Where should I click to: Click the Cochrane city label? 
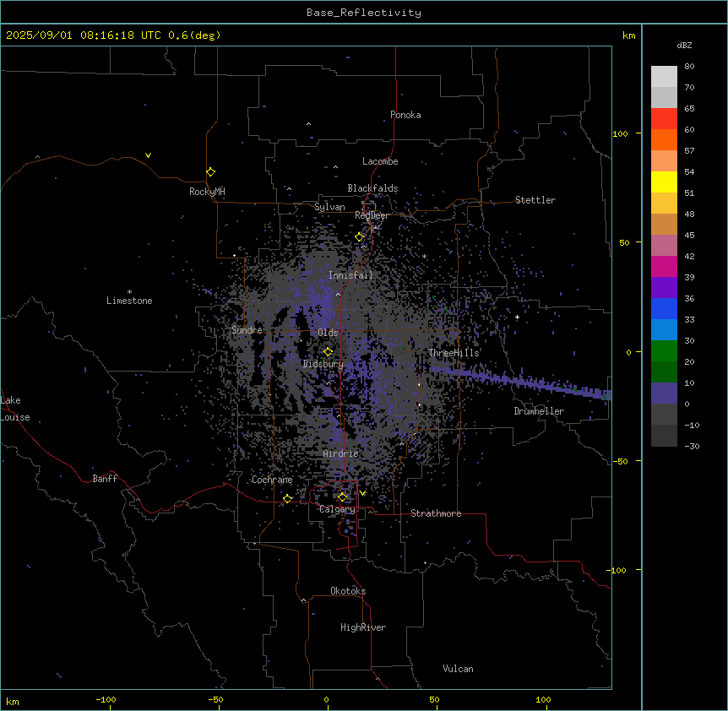coord(272,480)
